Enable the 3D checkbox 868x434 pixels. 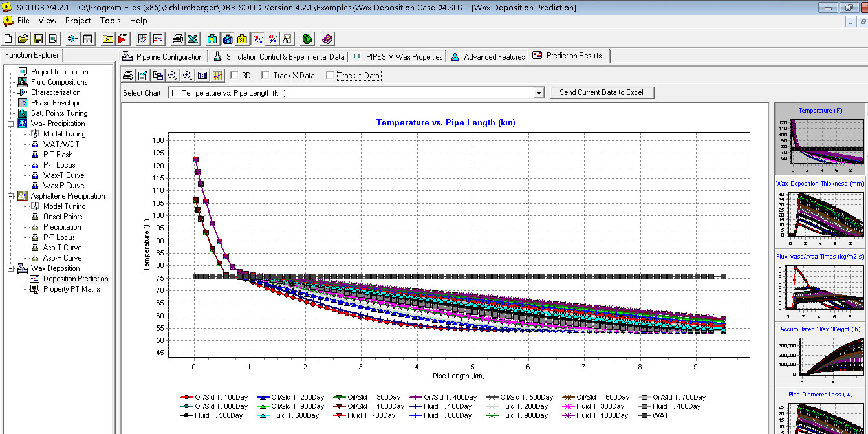[x=235, y=76]
